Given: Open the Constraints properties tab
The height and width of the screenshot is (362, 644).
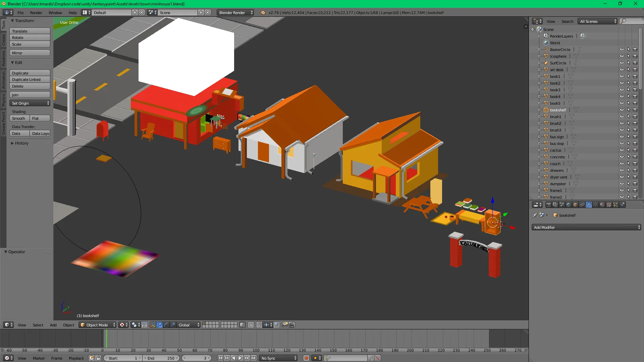Looking at the screenshot, I should click(x=582, y=205).
